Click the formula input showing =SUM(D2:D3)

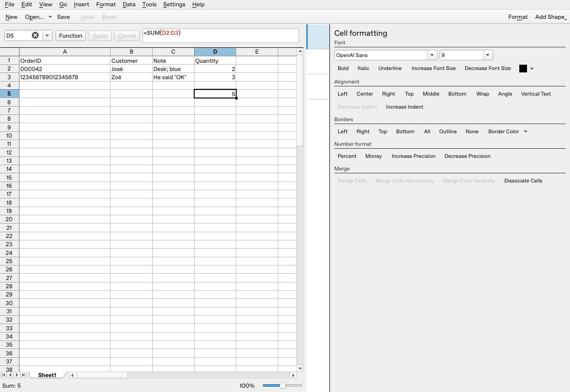(220, 36)
